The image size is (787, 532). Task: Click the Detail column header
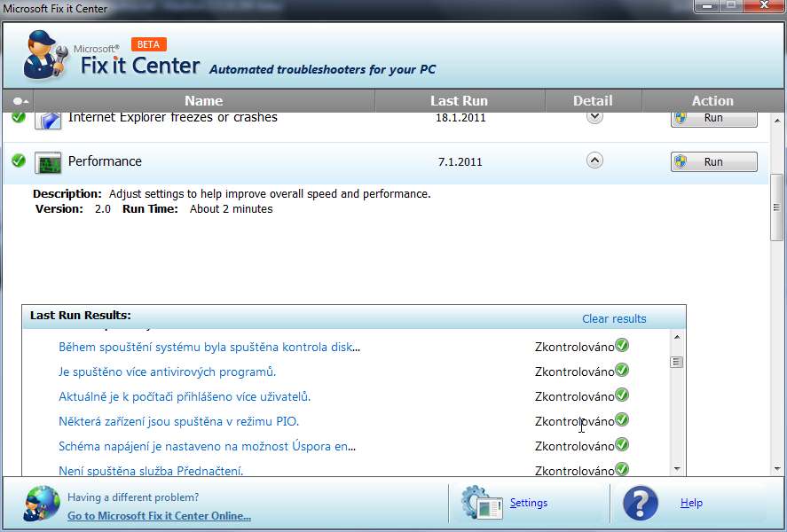click(x=593, y=101)
